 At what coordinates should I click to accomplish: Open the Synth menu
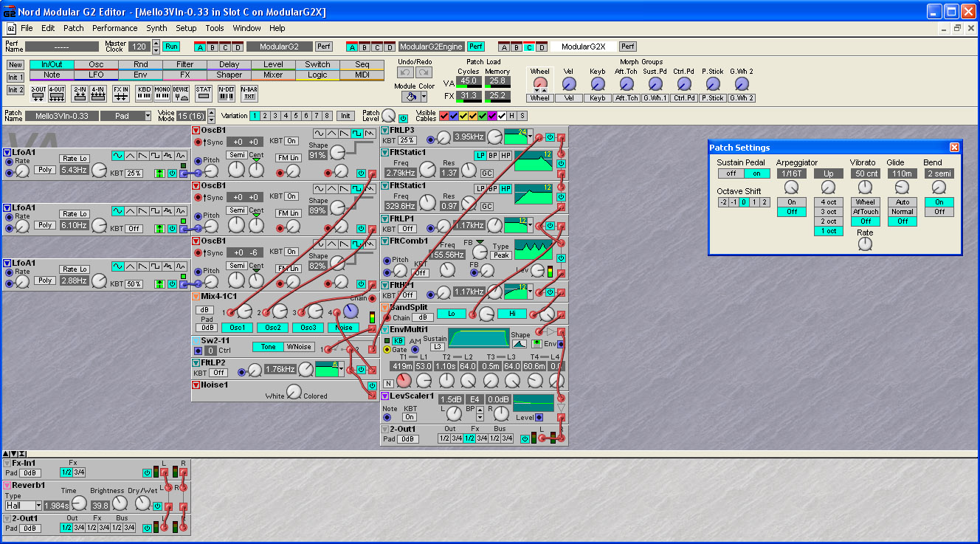tap(156, 28)
